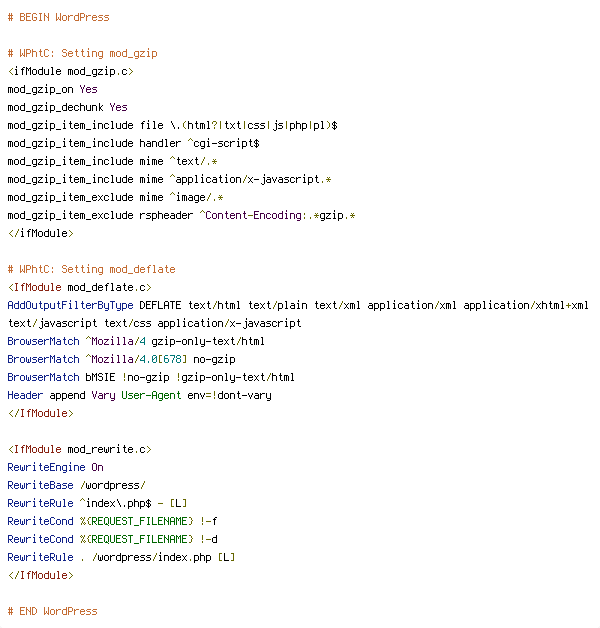Click the DEFLATE keyword
Screen dimensions: 600x628
(x=160, y=306)
